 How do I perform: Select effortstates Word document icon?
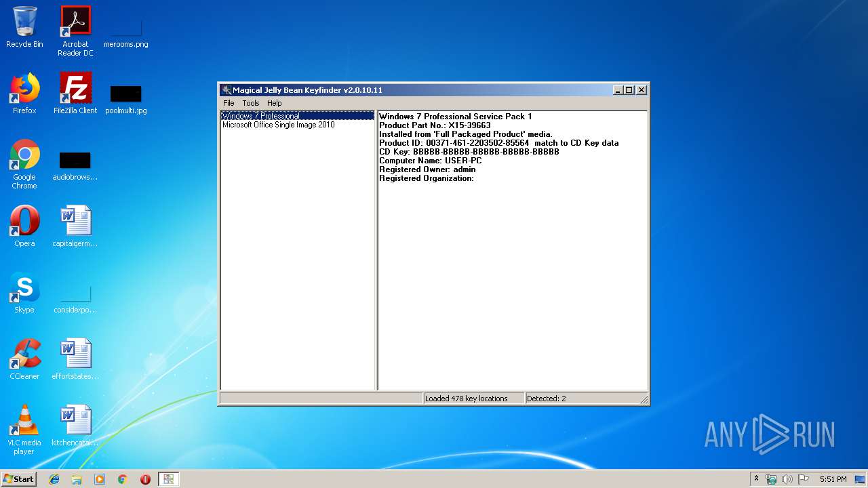coord(75,359)
